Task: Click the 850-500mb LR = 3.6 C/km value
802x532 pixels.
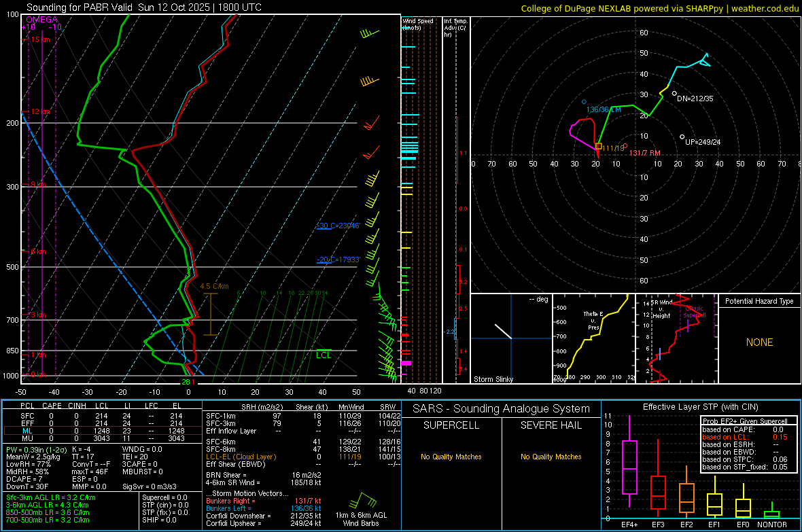Action: tap(48, 512)
